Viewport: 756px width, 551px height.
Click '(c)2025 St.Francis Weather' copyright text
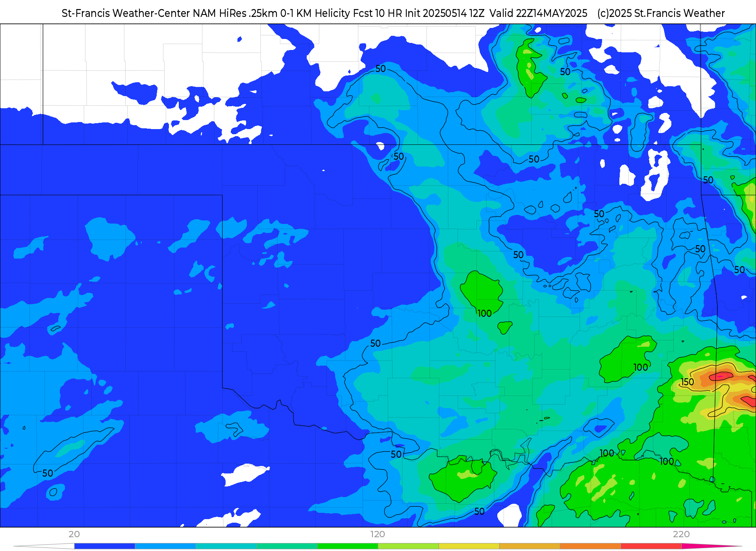(661, 13)
